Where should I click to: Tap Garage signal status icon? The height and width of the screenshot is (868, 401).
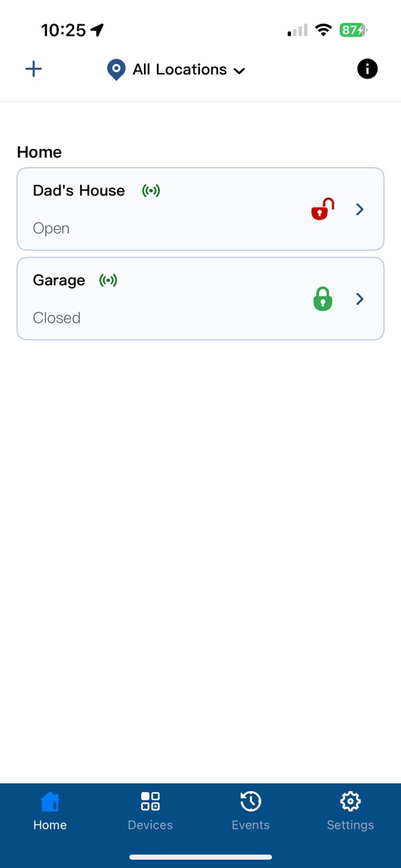coord(108,280)
